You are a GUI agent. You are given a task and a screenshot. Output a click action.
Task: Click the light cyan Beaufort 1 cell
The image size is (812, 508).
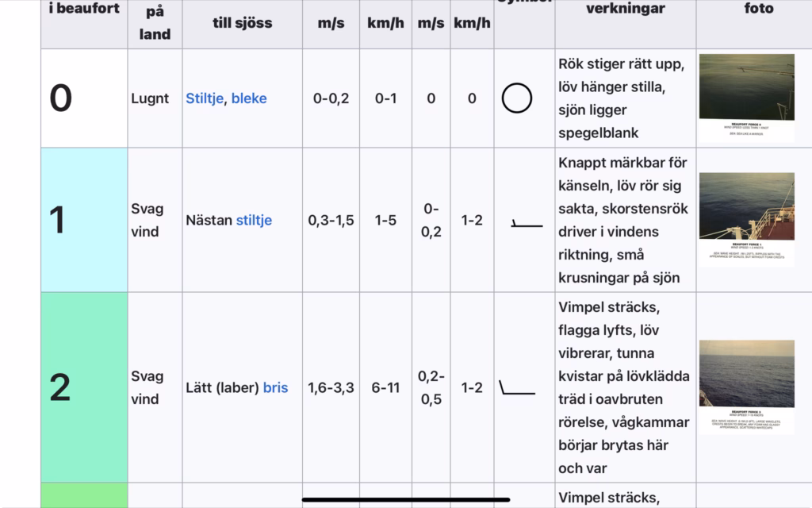pyautogui.click(x=84, y=220)
